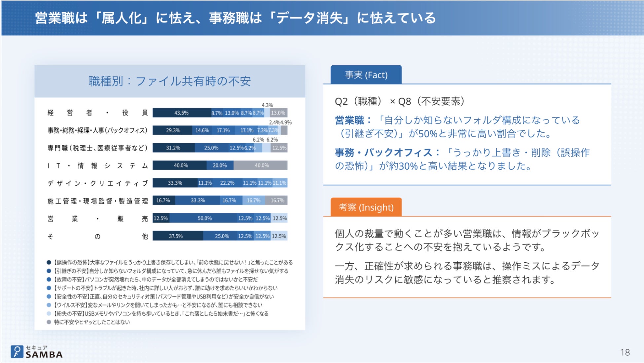The height and width of the screenshot is (363, 644).
Task: Click the デザイン・クリエイティブ row label
Action: [x=97, y=183]
